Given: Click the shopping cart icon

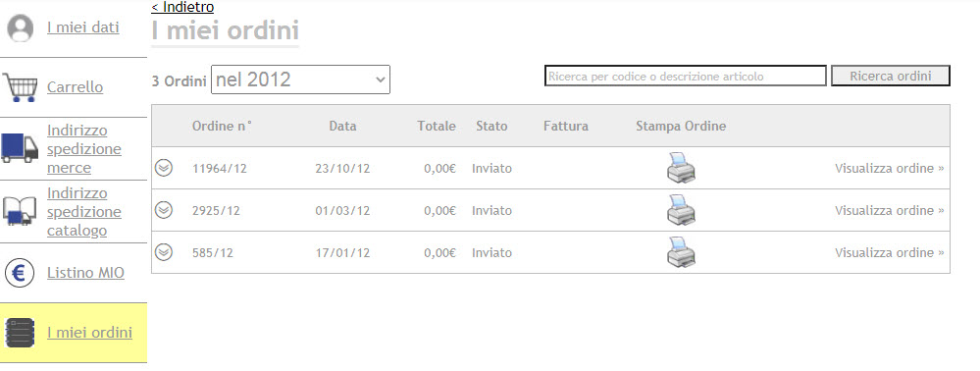Looking at the screenshot, I should point(20,87).
